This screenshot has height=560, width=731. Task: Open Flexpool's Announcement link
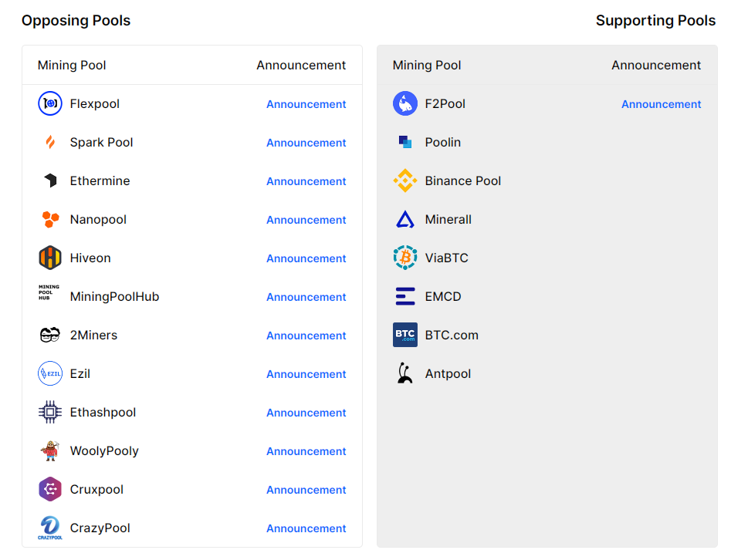point(306,104)
